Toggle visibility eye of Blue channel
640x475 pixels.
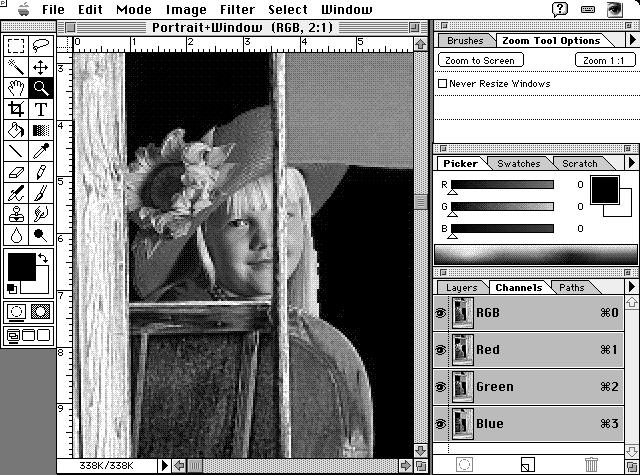(x=440, y=424)
